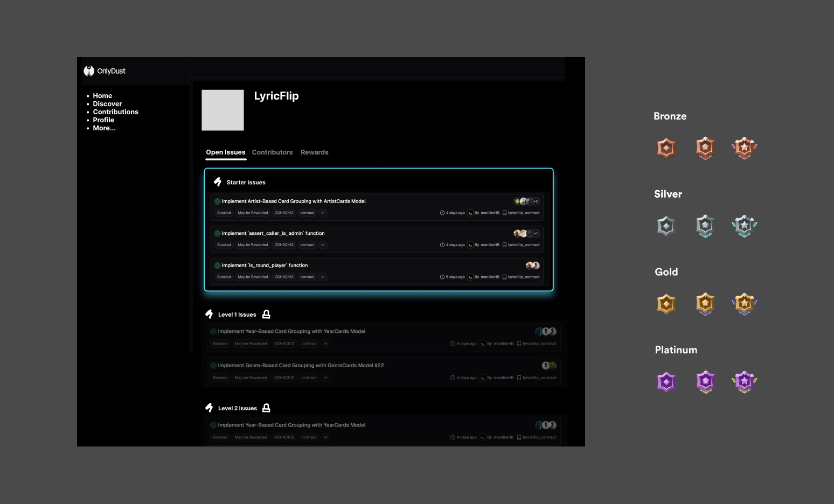Go to Home in the sidebar
The width and height of the screenshot is (834, 504).
pyautogui.click(x=102, y=96)
